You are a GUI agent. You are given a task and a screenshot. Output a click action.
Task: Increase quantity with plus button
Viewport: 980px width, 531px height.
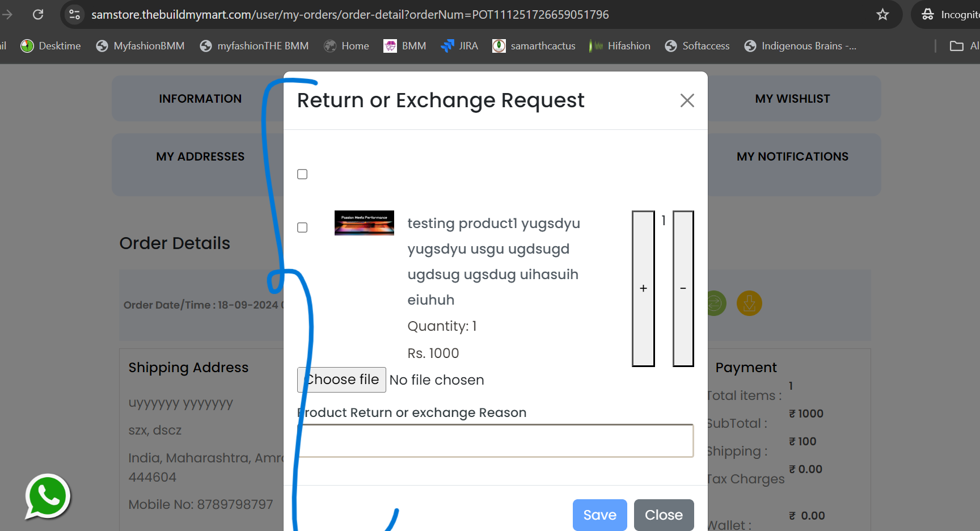[643, 289]
